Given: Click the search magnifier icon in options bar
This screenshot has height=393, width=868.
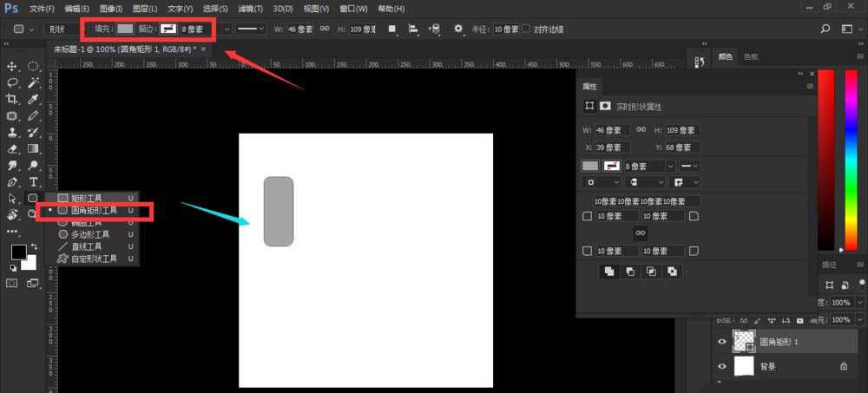Looking at the screenshot, I should 825,29.
